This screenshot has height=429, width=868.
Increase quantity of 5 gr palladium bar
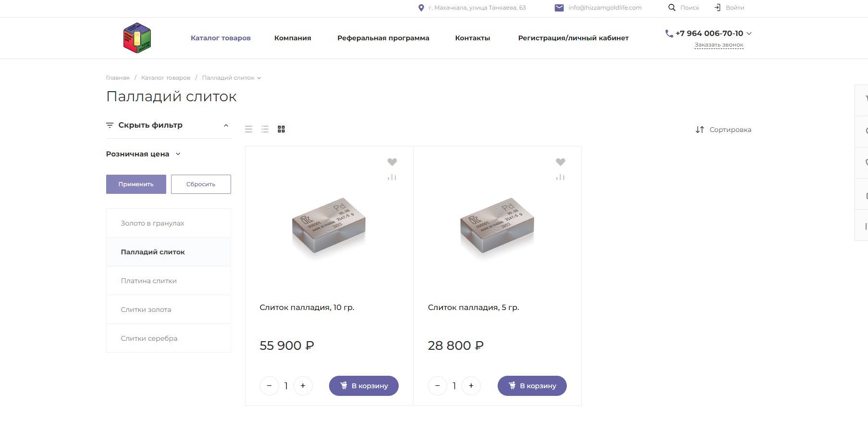(471, 386)
